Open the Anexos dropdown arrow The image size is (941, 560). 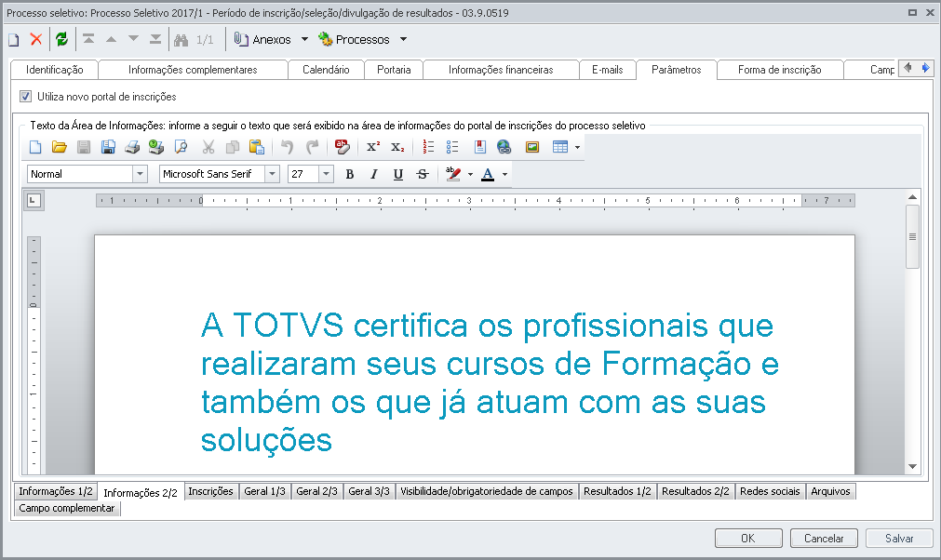[305, 40]
